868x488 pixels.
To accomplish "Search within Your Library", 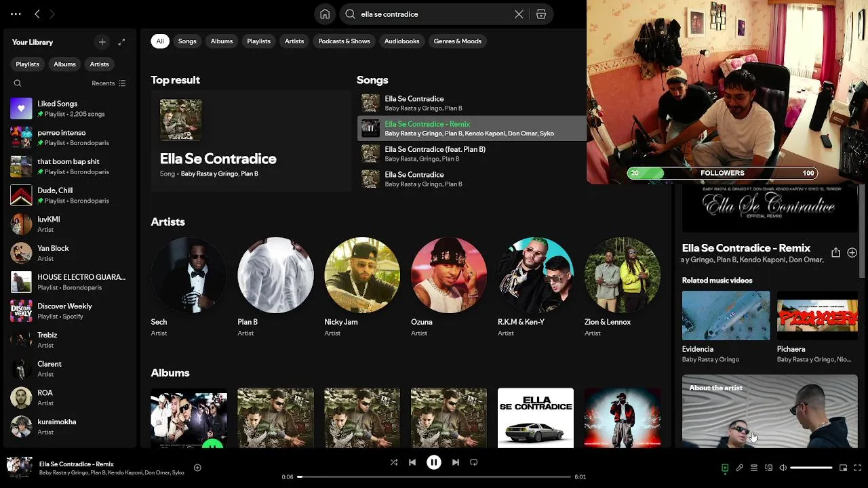I will coord(18,83).
